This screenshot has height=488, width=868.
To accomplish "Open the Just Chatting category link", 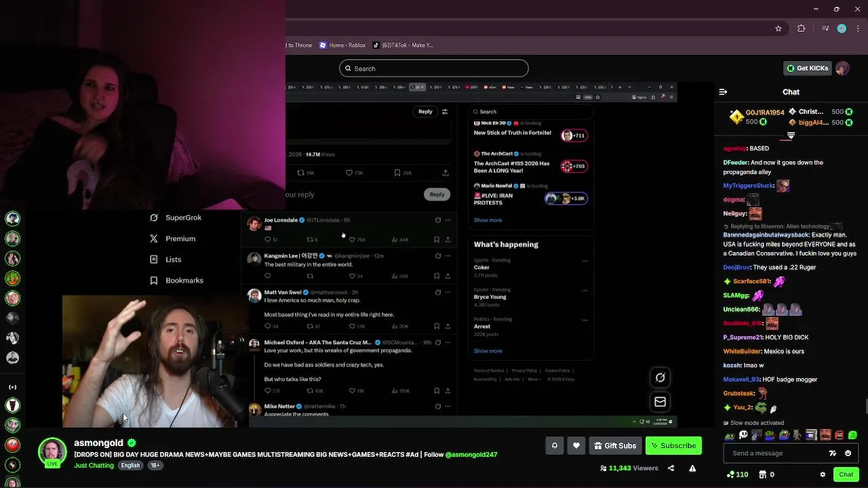I will pyautogui.click(x=94, y=466).
